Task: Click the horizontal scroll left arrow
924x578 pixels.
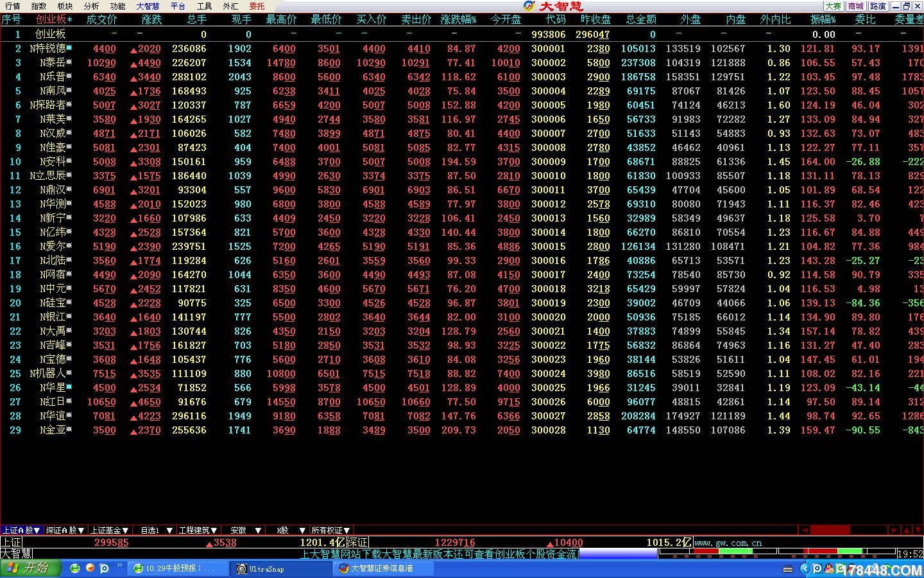Action: click(x=805, y=530)
